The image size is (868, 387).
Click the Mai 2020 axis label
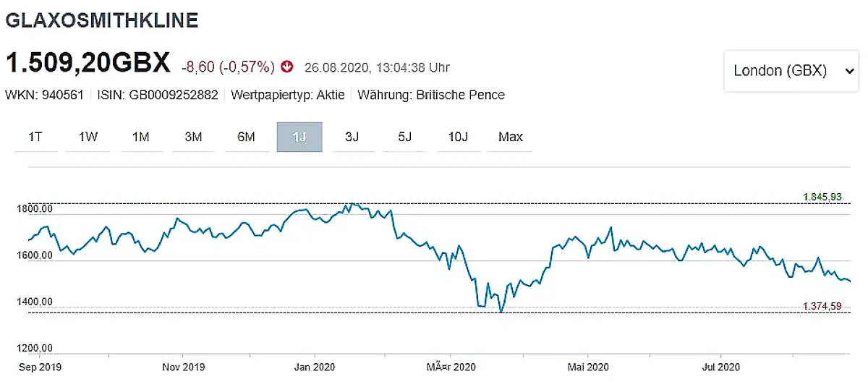pos(587,367)
